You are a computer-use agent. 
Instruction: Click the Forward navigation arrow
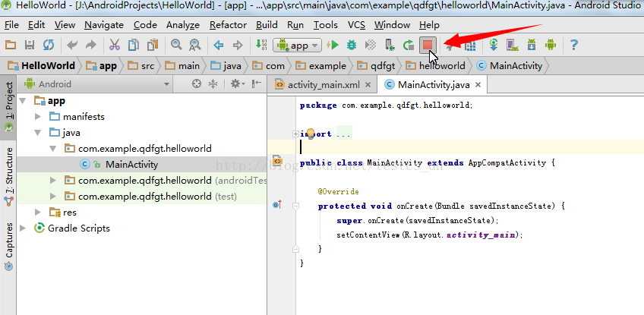click(x=238, y=46)
